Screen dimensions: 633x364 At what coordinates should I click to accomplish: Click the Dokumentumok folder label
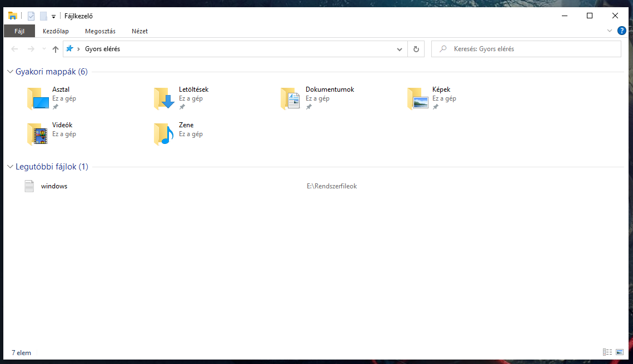click(330, 89)
